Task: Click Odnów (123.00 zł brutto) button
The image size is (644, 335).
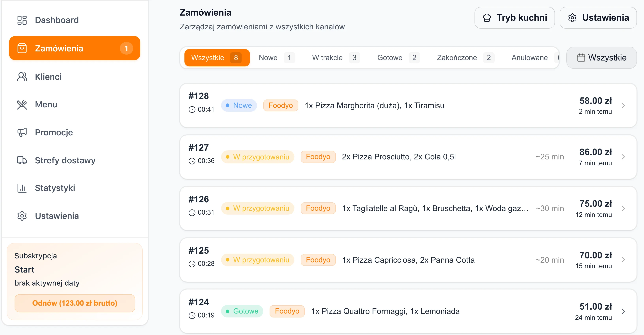Action: 75,303
